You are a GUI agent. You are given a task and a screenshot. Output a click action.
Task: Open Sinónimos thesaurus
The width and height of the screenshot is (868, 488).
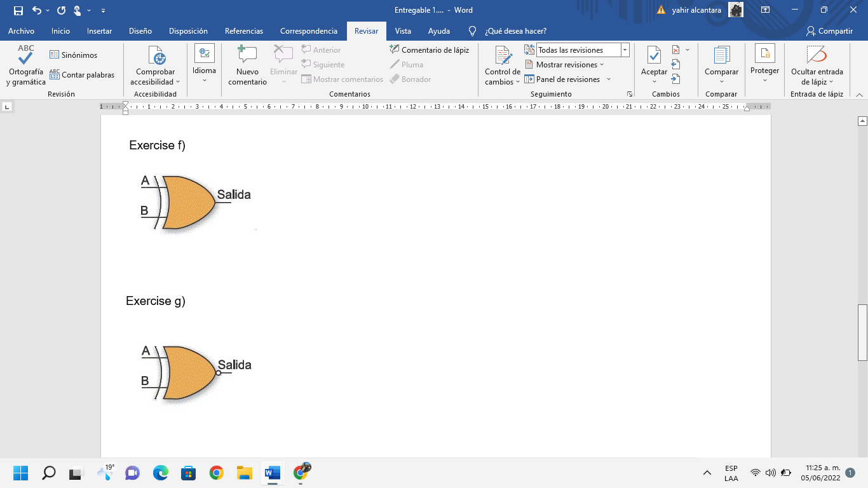pos(74,55)
